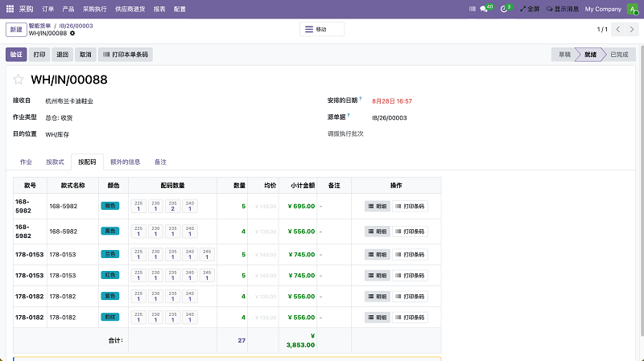Go to next record arrow
The image size is (644, 361).
[x=632, y=30]
